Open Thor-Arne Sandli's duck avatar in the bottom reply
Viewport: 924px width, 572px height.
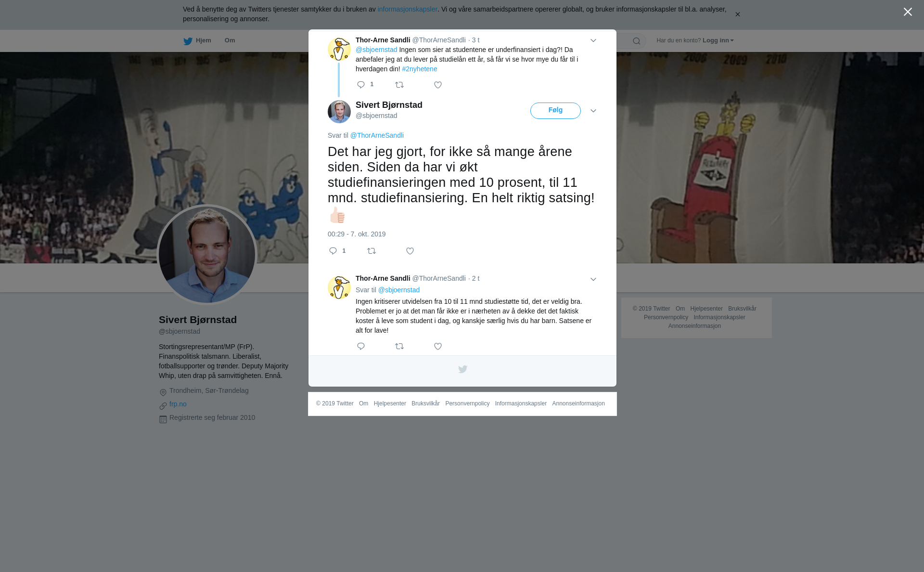[339, 287]
